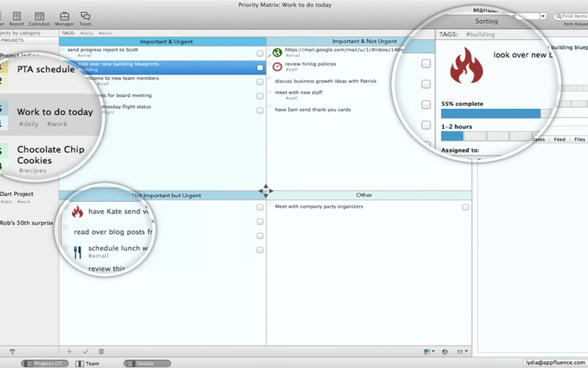Open the Team toolbar icon
The width and height of the screenshot is (588, 368).
pos(85,18)
